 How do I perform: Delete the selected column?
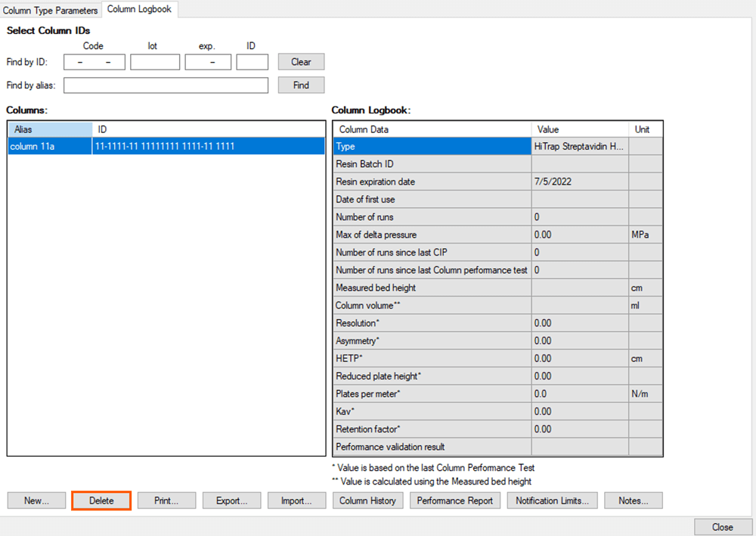coord(101,500)
